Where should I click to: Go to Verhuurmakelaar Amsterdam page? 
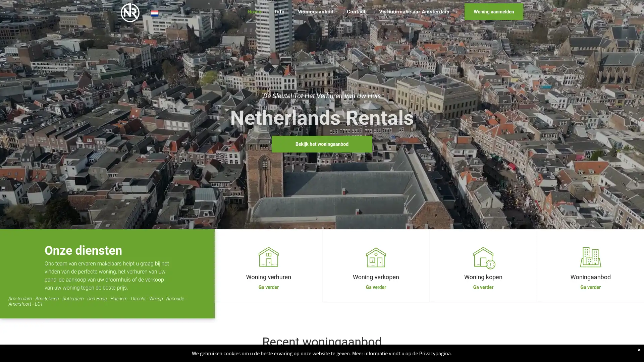pos(414,11)
